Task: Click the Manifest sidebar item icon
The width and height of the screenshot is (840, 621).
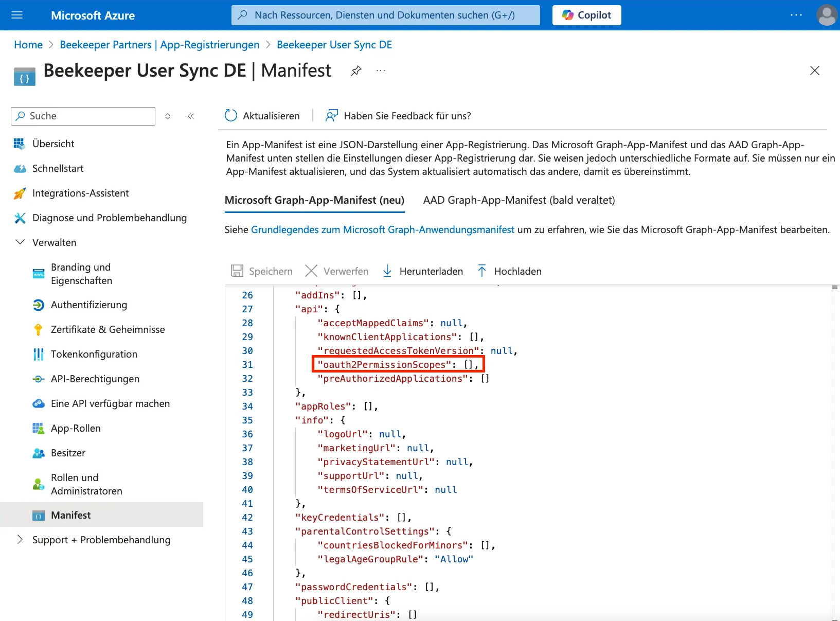Action: (x=39, y=516)
